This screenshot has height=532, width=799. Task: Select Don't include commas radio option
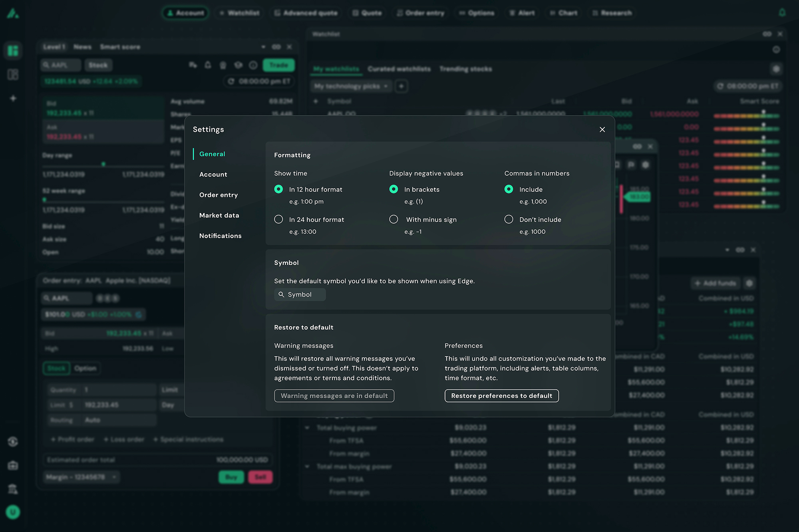(x=509, y=219)
